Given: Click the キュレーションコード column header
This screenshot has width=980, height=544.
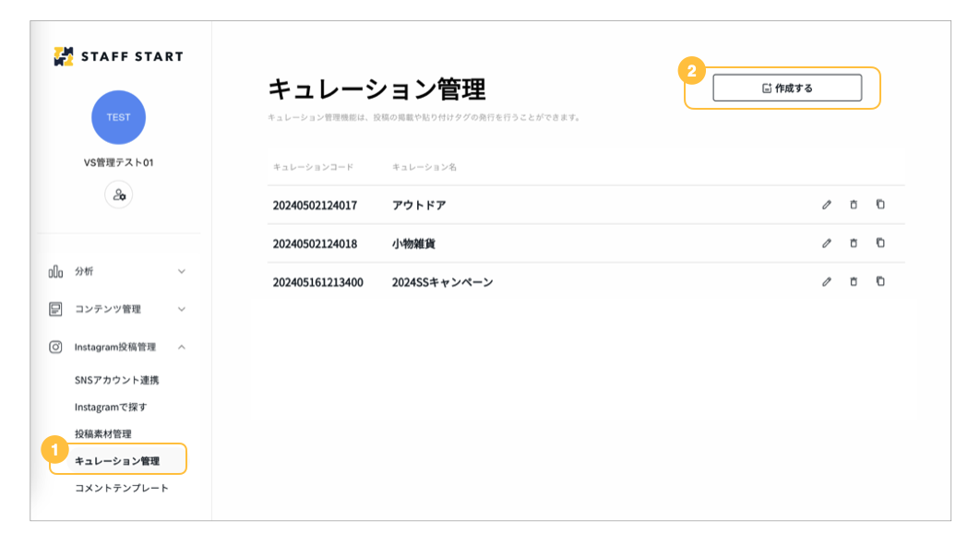Looking at the screenshot, I should click(313, 168).
